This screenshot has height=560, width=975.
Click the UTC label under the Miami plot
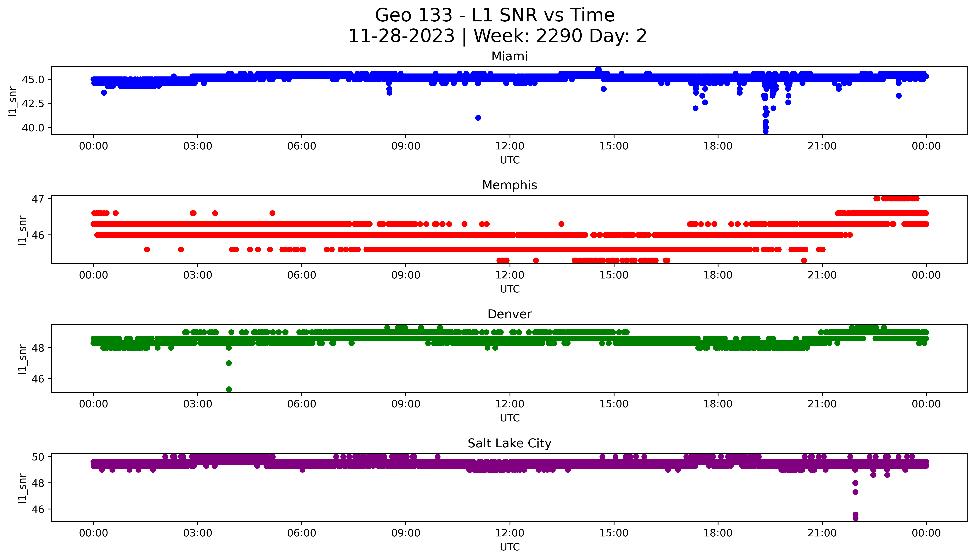510,160
